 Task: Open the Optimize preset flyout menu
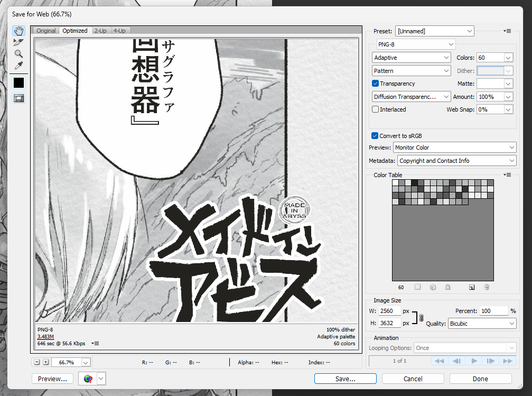pyautogui.click(x=507, y=31)
